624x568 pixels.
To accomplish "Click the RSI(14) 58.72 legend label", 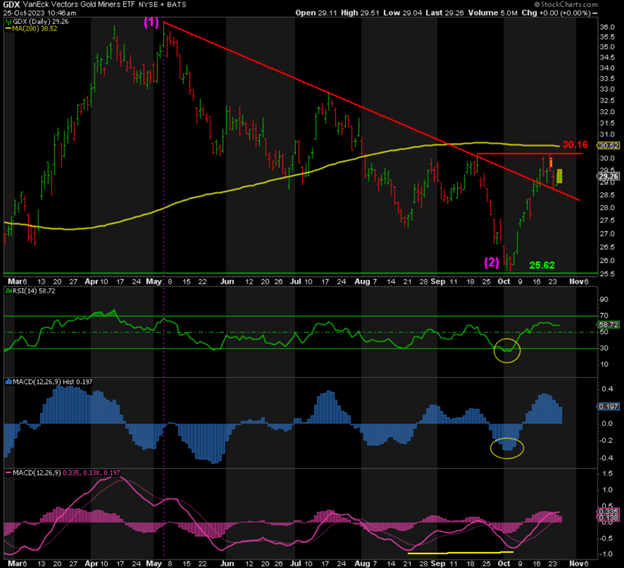I will (30, 291).
